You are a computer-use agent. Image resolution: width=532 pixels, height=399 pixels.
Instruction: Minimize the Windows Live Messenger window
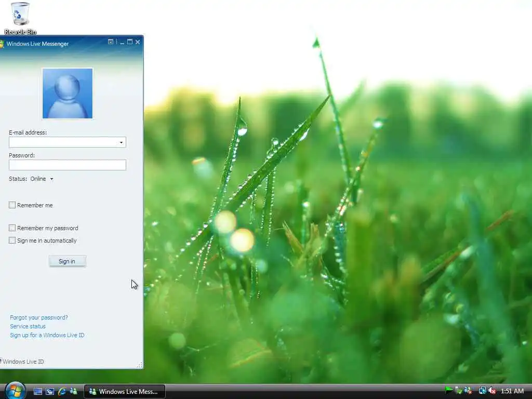(x=122, y=43)
